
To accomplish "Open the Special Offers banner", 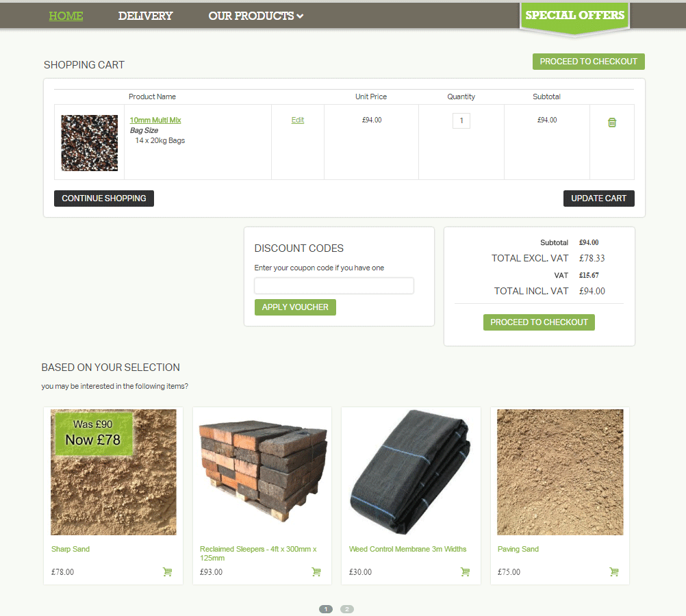I will coord(574,14).
